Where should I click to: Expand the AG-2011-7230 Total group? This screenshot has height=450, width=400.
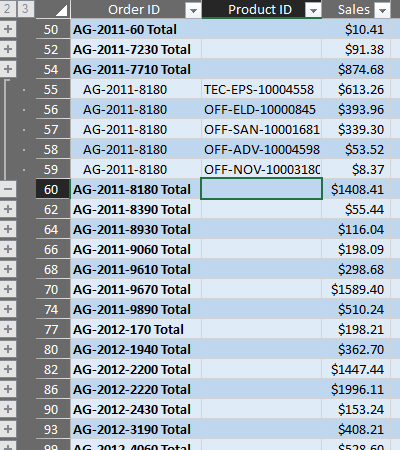pyautogui.click(x=8, y=49)
